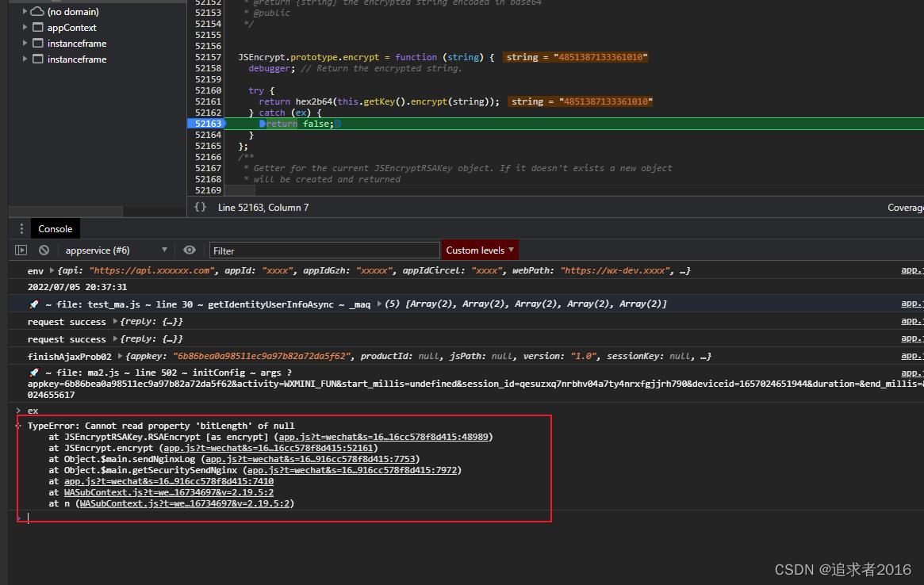Click the pretty print braces icon
The image size is (924, 585).
click(201, 207)
